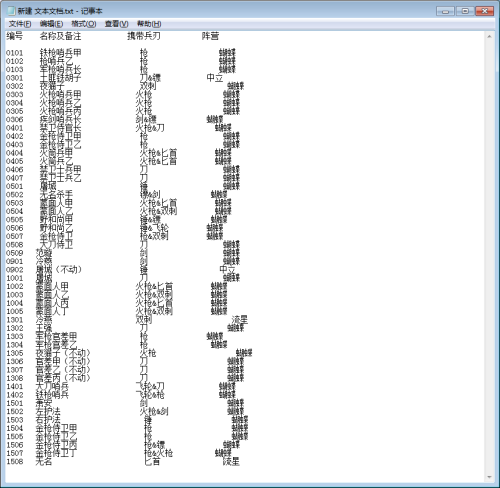This screenshot has width=500, height=488.
Task: Place cursor on the 编号 header text
Action: [x=14, y=36]
